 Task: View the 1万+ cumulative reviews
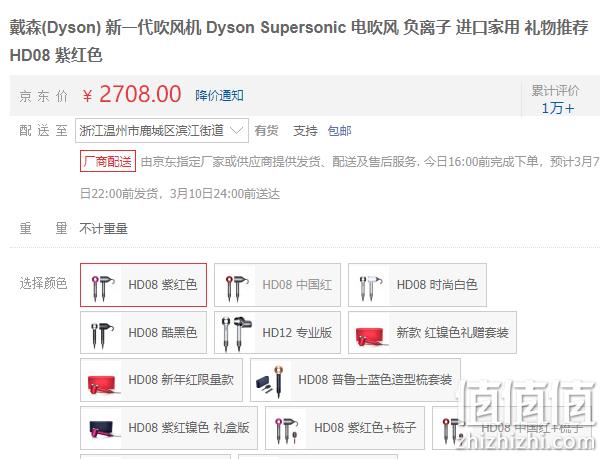pyautogui.click(x=557, y=108)
